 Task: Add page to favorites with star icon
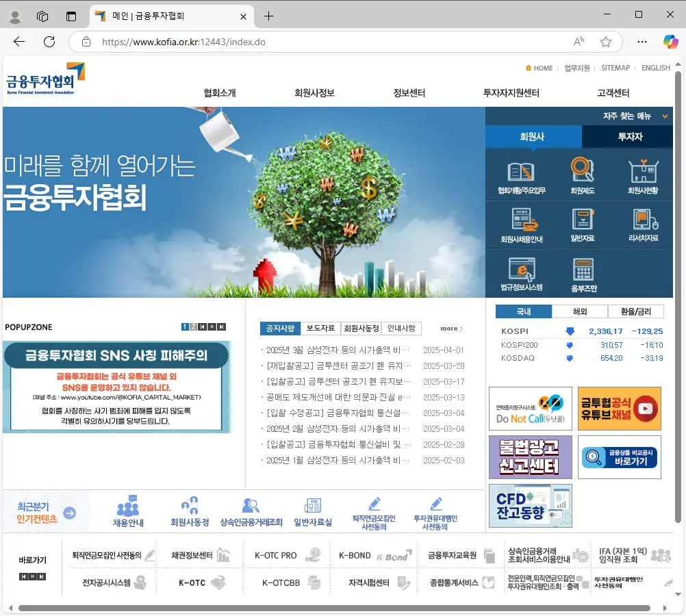click(x=605, y=42)
